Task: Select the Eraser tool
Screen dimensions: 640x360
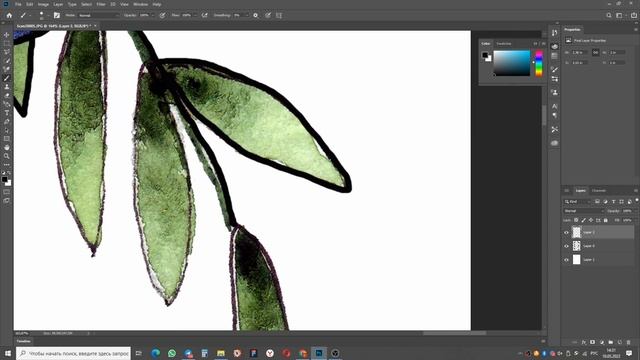Action: point(7,96)
